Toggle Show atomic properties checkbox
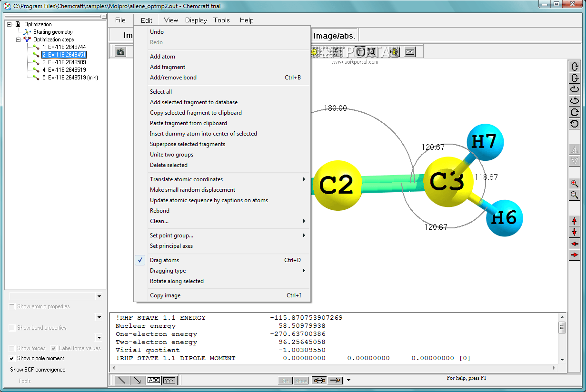 tap(12, 306)
